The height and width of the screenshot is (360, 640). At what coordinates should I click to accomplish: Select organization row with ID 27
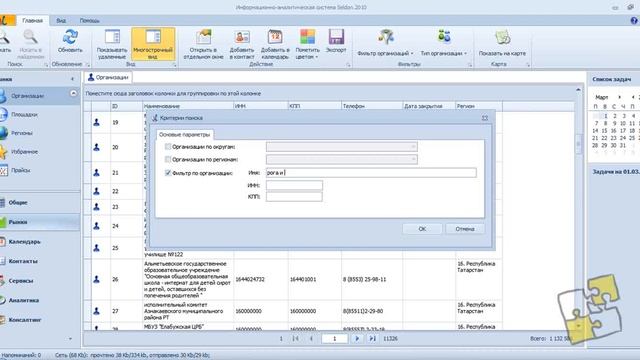coord(293,311)
